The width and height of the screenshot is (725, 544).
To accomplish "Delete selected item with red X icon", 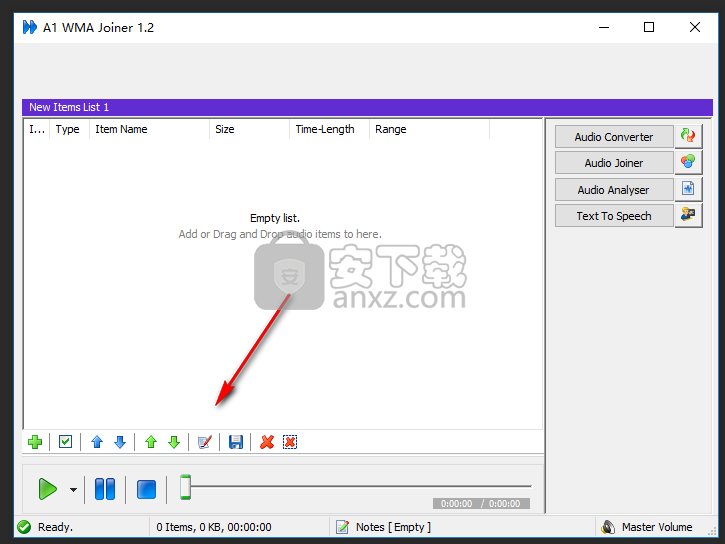I will (x=267, y=442).
